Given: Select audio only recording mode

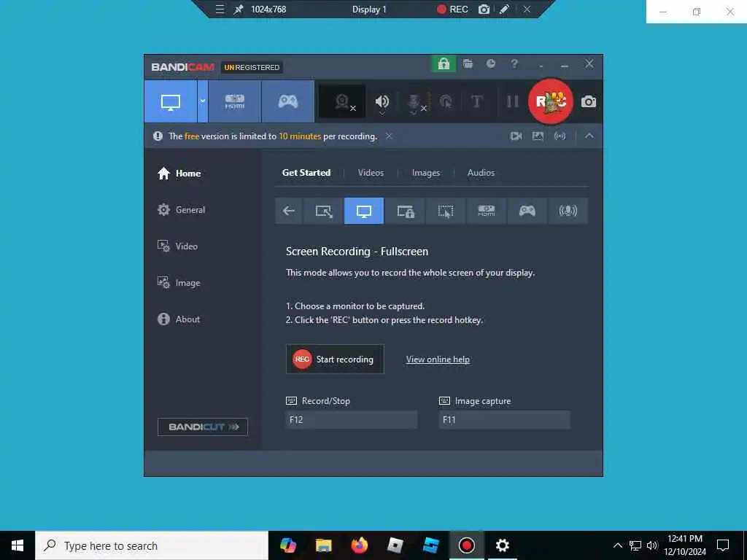Looking at the screenshot, I should (568, 211).
